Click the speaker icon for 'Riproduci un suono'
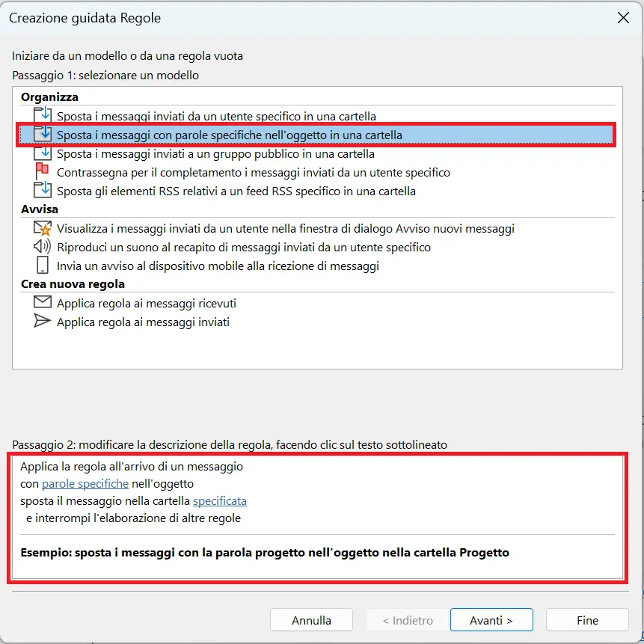This screenshot has height=644, width=644. tap(43, 247)
